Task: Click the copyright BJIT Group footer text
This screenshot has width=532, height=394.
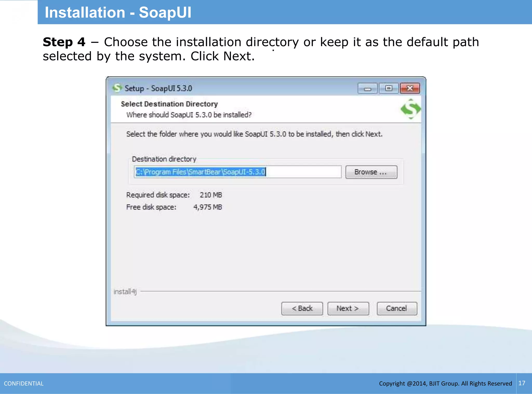Action: 445,384
